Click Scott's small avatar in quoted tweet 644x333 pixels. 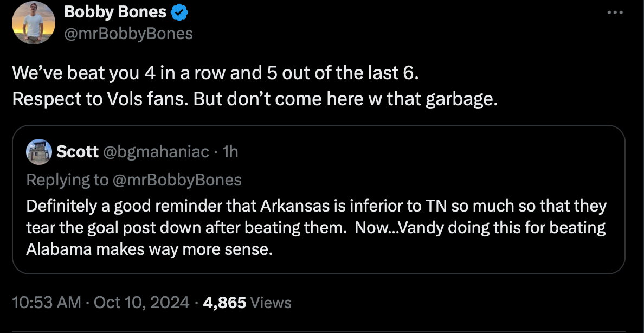39,151
